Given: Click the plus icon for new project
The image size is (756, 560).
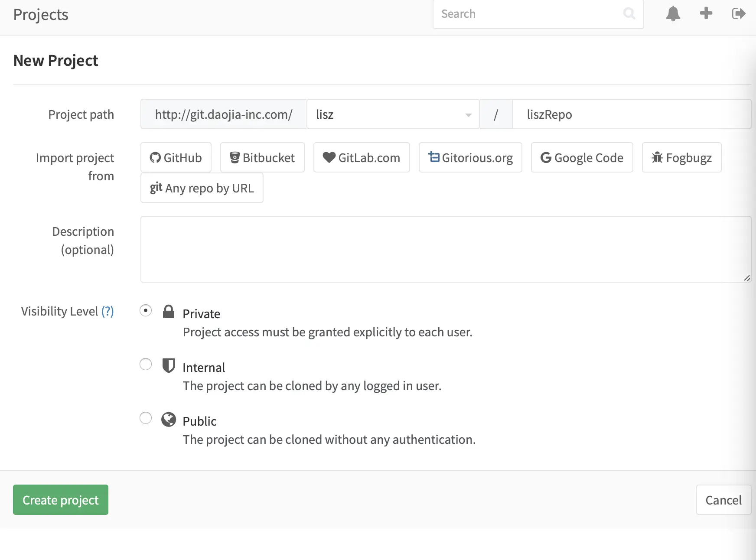Looking at the screenshot, I should click(706, 13).
